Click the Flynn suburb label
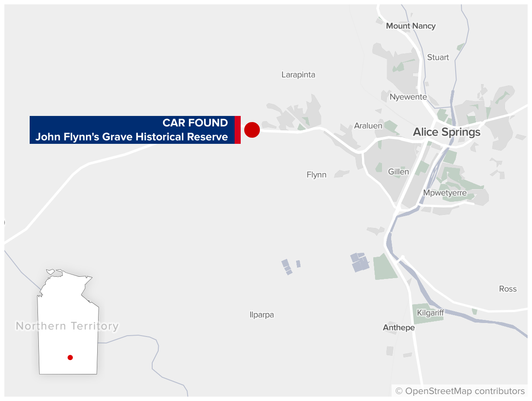The image size is (532, 401). click(x=317, y=175)
